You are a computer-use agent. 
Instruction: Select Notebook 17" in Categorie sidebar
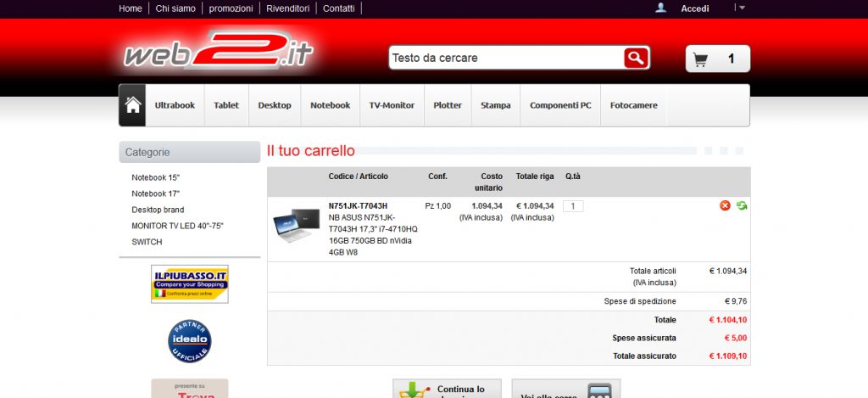156,193
